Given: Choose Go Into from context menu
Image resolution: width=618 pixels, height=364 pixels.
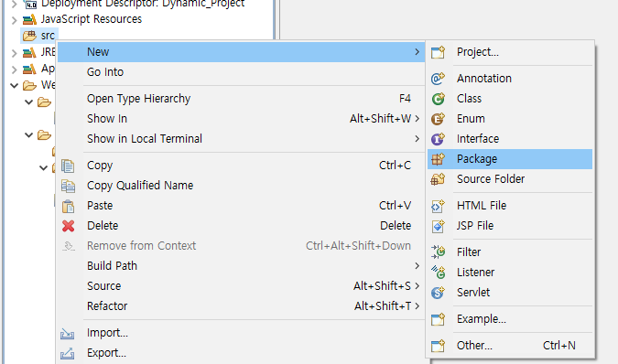Looking at the screenshot, I should point(241,72).
